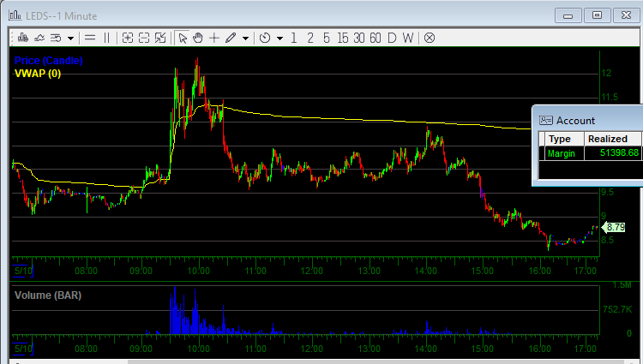Select the pencil draw tool
The height and width of the screenshot is (364, 643).
coord(231,38)
